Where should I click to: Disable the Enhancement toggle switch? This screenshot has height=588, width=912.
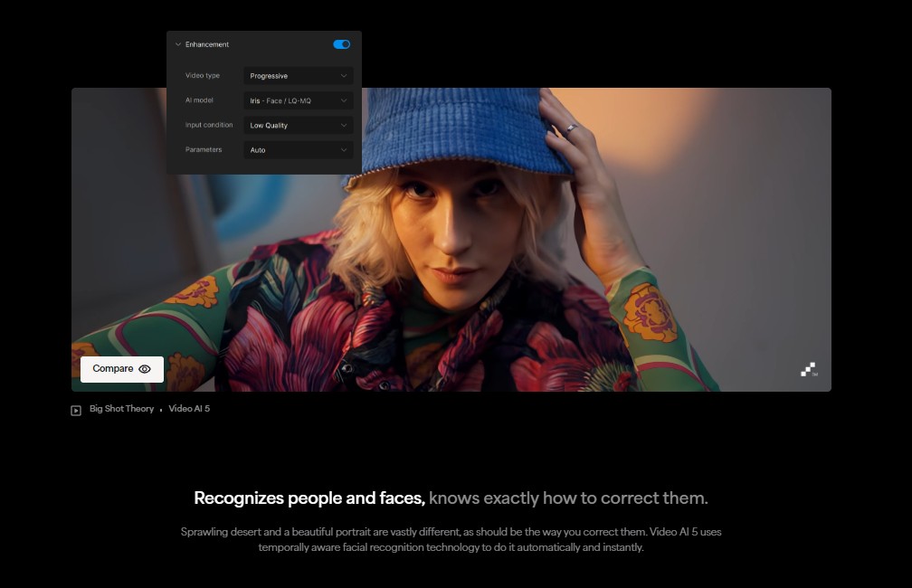[x=341, y=44]
